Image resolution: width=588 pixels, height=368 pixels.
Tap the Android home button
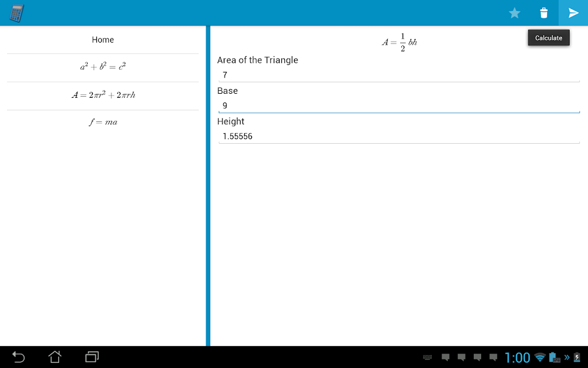[55, 356]
